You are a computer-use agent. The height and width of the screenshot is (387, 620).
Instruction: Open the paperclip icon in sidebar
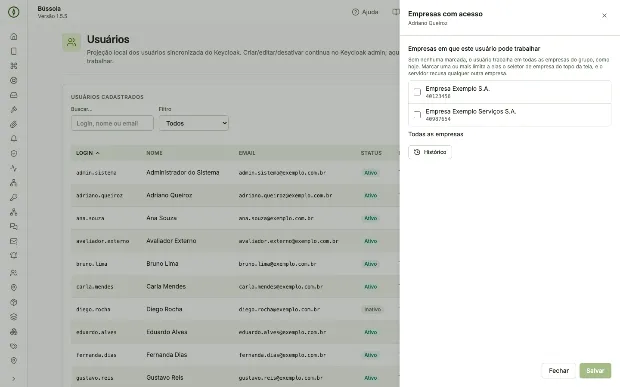click(14, 124)
